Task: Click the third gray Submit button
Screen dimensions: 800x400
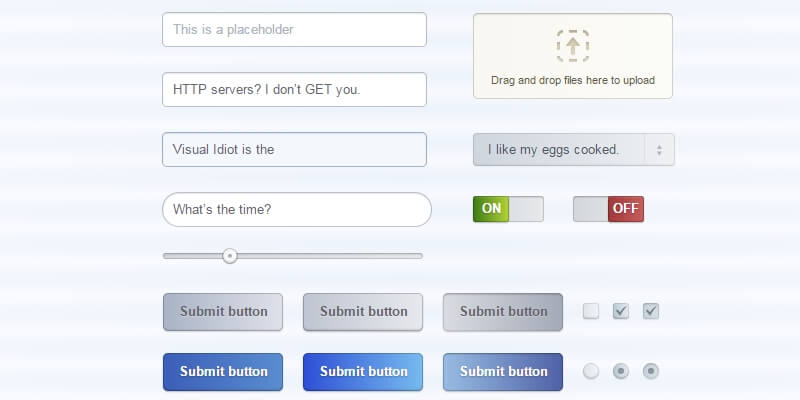Action: tap(503, 311)
